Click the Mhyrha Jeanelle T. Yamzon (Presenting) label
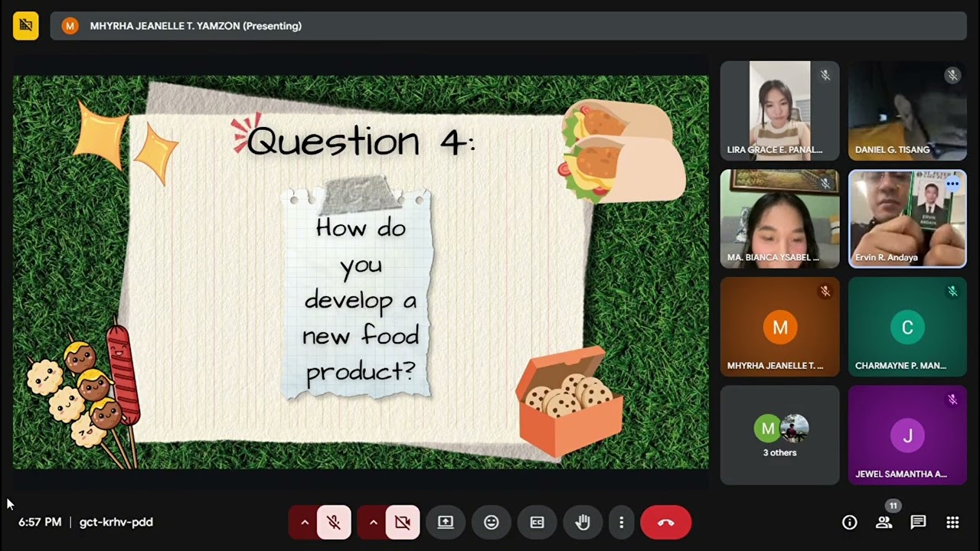 coord(196,26)
